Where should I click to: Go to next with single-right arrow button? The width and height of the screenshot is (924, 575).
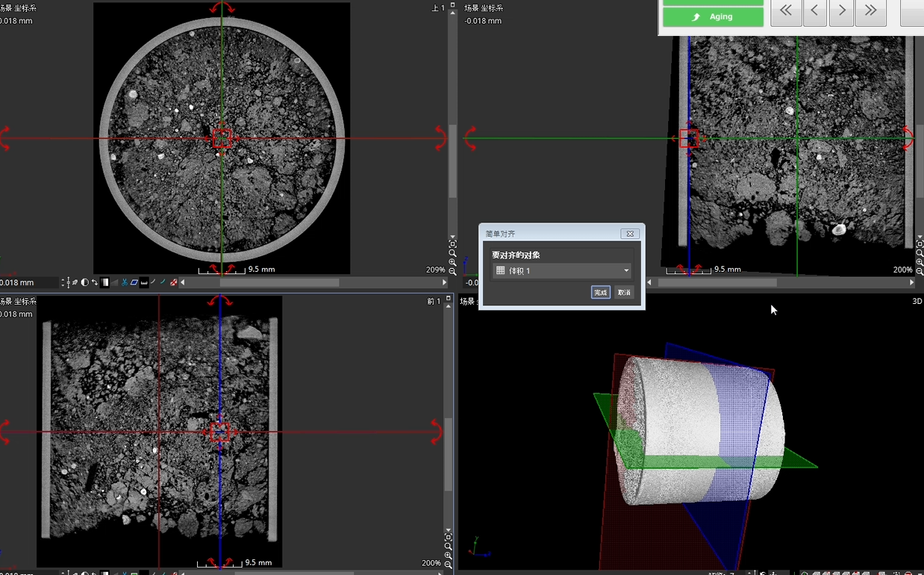tap(842, 11)
